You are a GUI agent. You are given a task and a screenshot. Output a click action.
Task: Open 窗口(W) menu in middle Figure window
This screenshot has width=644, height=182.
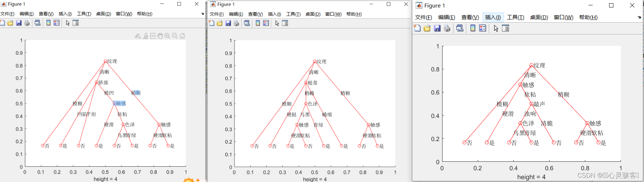point(333,14)
